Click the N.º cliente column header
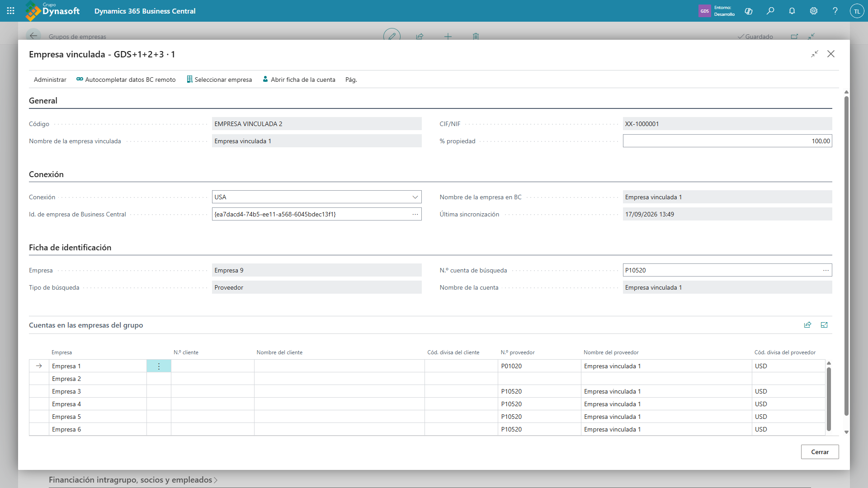 point(186,352)
